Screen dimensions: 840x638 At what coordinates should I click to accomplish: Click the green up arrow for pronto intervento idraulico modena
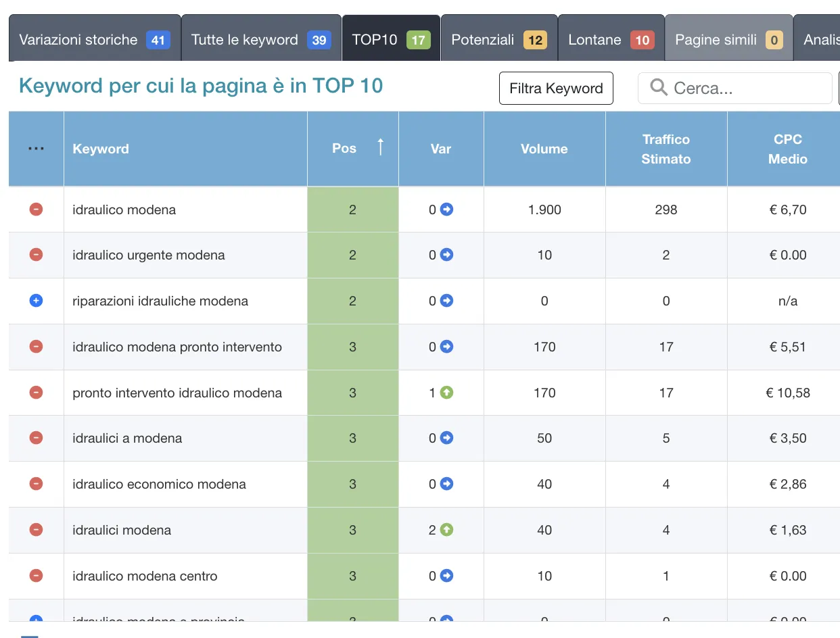coord(446,393)
